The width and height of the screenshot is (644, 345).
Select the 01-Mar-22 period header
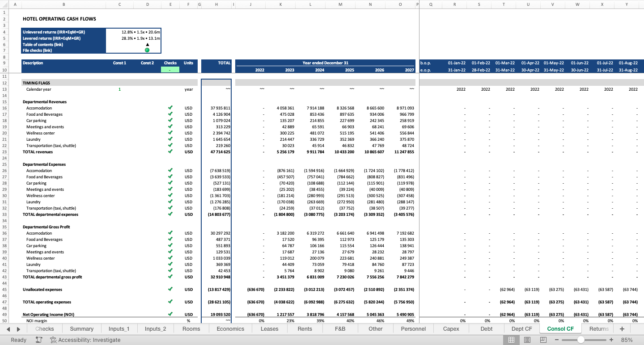tap(504, 63)
